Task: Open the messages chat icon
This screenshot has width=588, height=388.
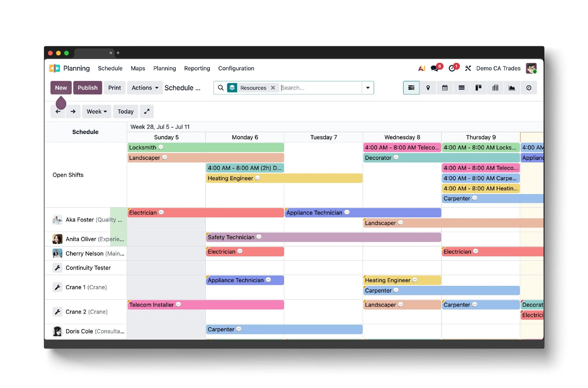Action: [435, 68]
